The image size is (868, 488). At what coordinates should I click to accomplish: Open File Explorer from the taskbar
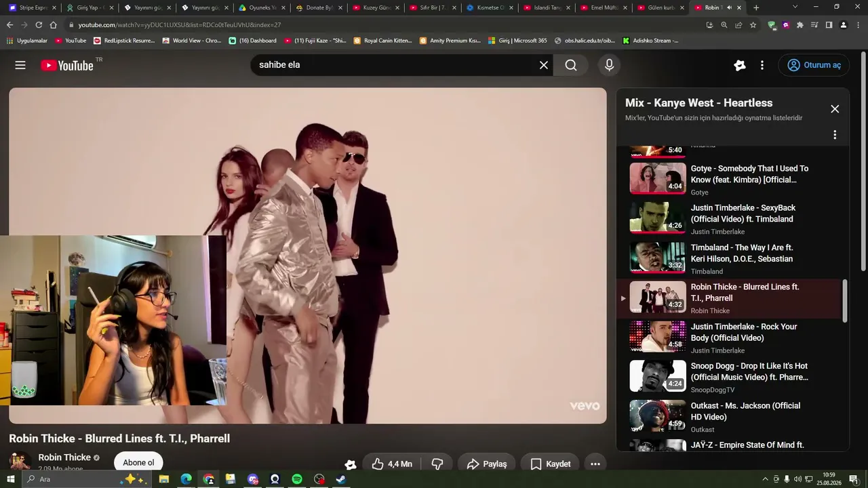click(x=164, y=479)
